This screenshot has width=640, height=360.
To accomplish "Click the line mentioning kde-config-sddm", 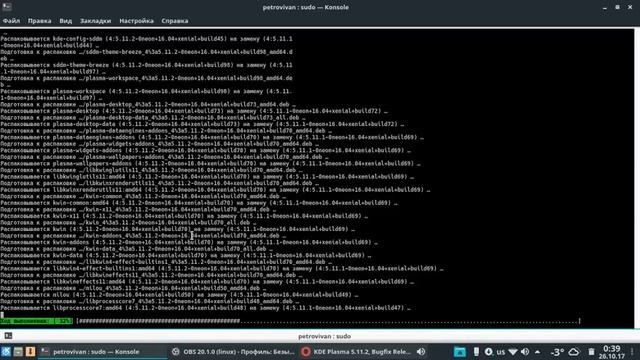I will coord(147,42).
